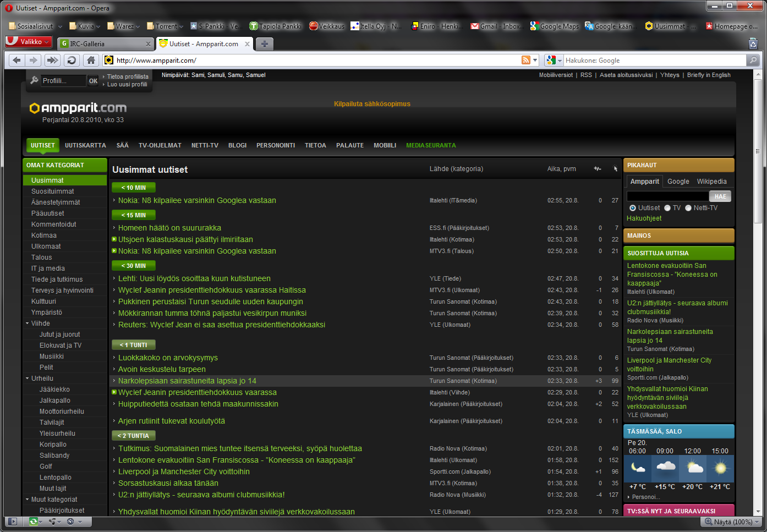Click the browser Back arrow button
Image resolution: width=767 pixels, height=532 pixels.
17,61
